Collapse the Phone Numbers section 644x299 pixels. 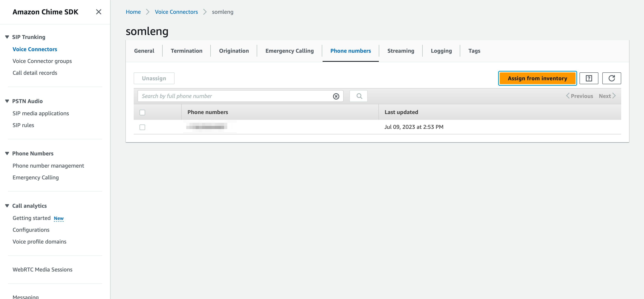pos(7,153)
